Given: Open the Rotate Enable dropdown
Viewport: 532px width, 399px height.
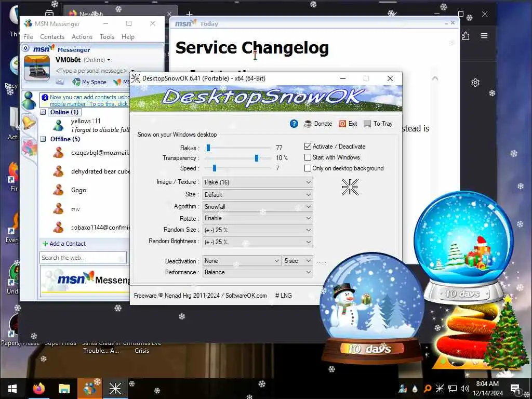Looking at the screenshot, I should click(x=258, y=218).
